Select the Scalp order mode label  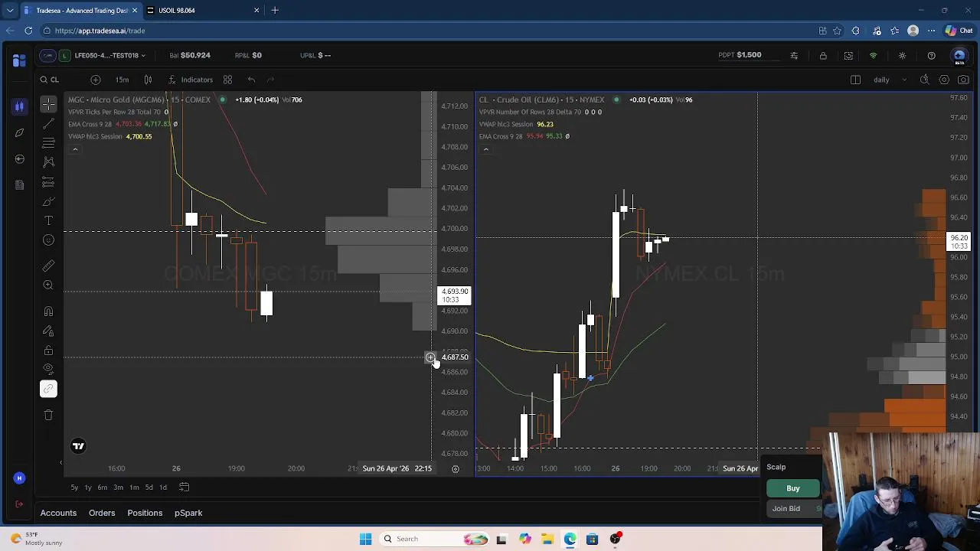(776, 467)
